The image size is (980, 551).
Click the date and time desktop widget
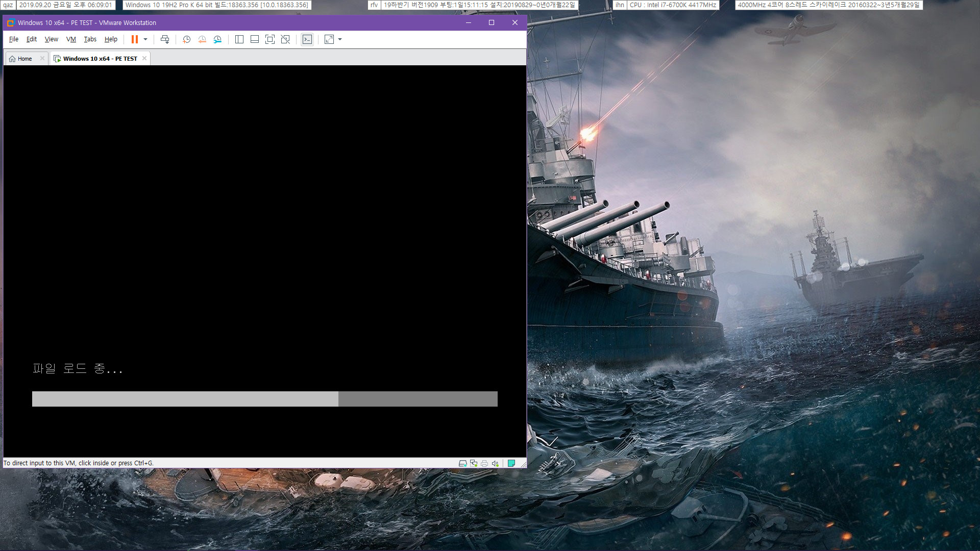66,5
